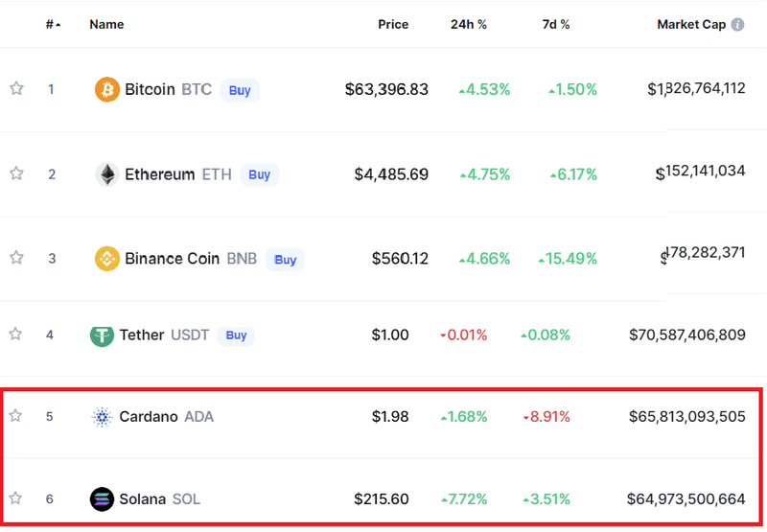Viewport: 767px width, 532px height.
Task: Click the Binance Coin logo icon
Action: pyautogui.click(x=107, y=259)
